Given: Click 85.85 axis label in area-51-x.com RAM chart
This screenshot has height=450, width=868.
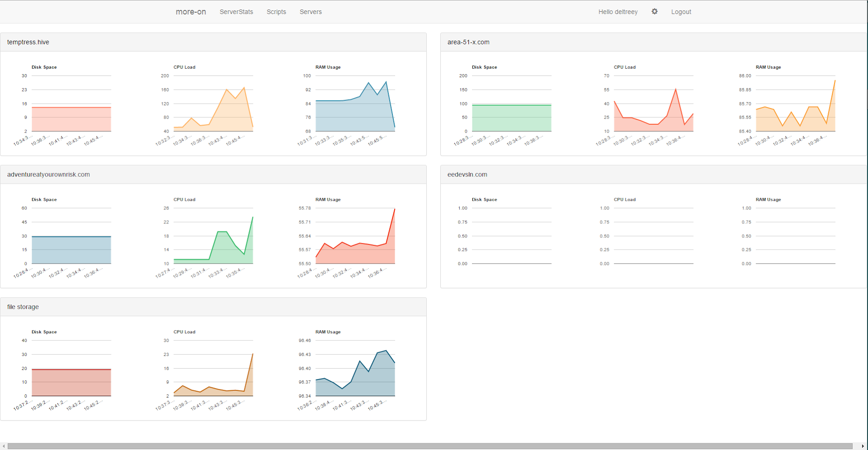Looking at the screenshot, I should coord(745,90).
